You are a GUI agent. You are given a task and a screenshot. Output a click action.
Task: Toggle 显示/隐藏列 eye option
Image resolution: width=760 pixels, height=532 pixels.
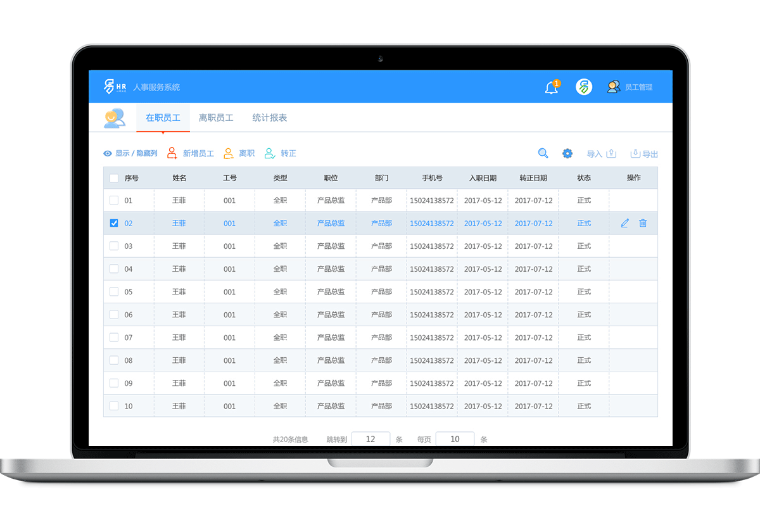[x=130, y=153]
